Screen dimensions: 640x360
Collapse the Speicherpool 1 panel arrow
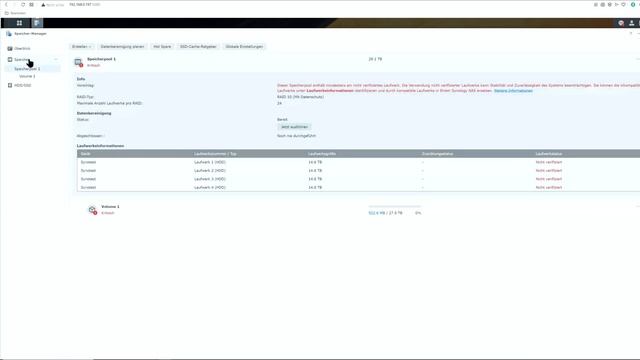(x=638, y=59)
